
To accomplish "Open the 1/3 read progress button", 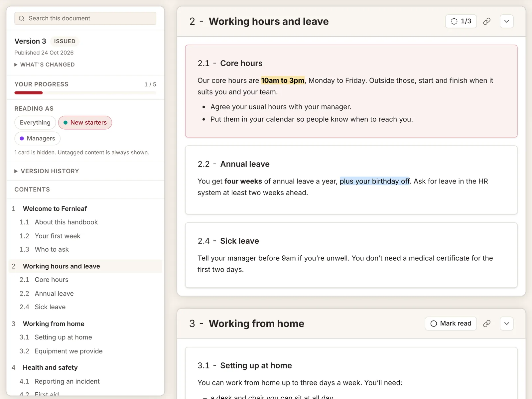I will 461,21.
